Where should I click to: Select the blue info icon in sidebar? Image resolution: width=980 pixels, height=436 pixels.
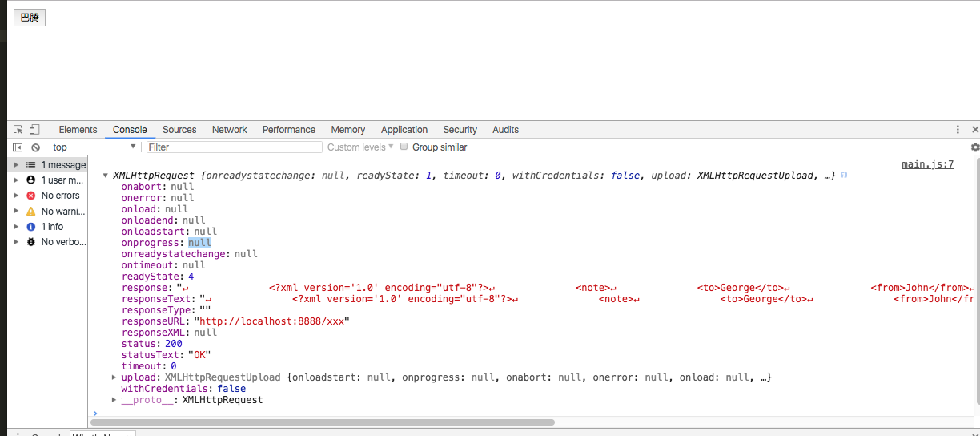point(31,227)
